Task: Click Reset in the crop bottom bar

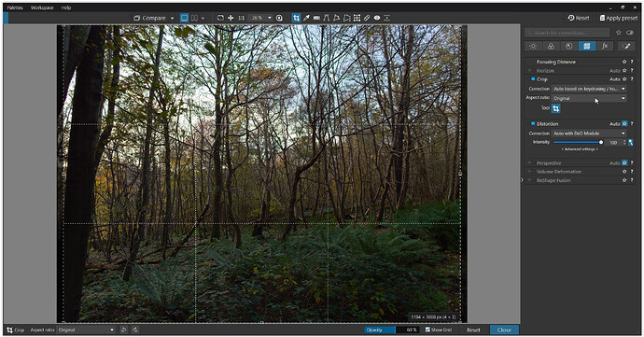Action: click(x=473, y=330)
